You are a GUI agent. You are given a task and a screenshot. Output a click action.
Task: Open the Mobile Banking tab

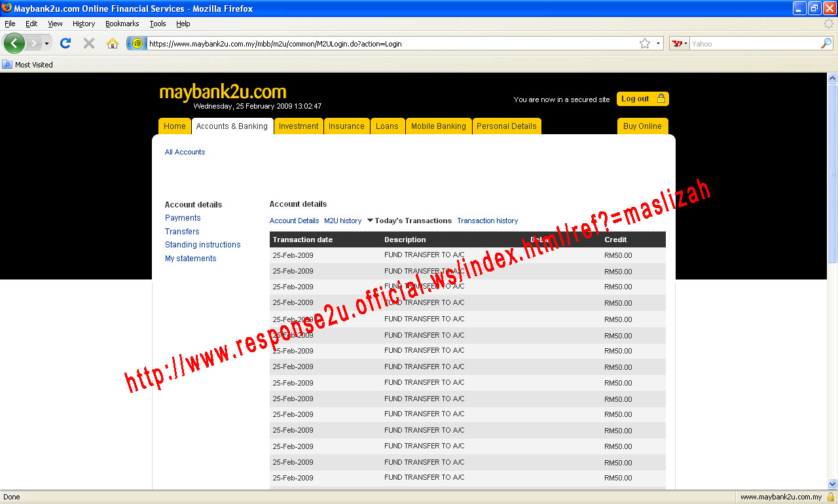click(438, 126)
